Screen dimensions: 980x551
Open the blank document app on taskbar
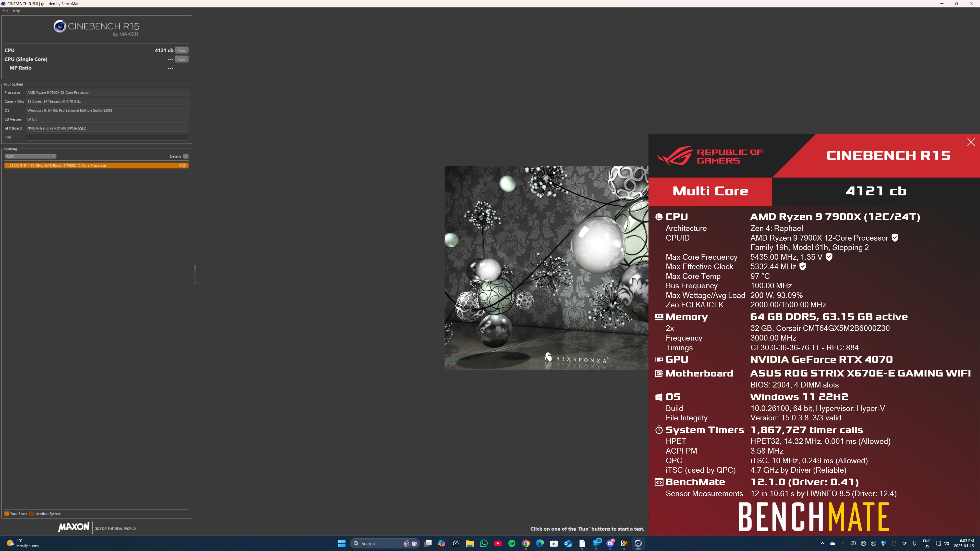(x=582, y=543)
